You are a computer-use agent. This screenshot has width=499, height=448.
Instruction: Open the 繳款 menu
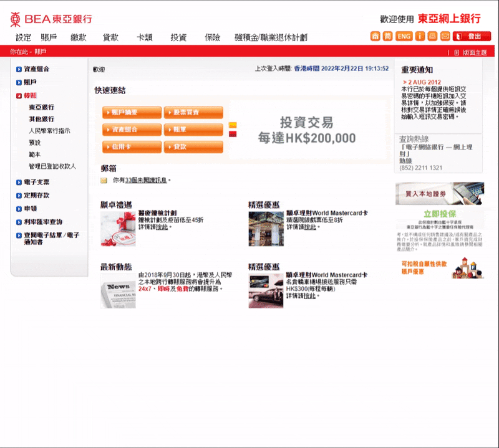79,37
